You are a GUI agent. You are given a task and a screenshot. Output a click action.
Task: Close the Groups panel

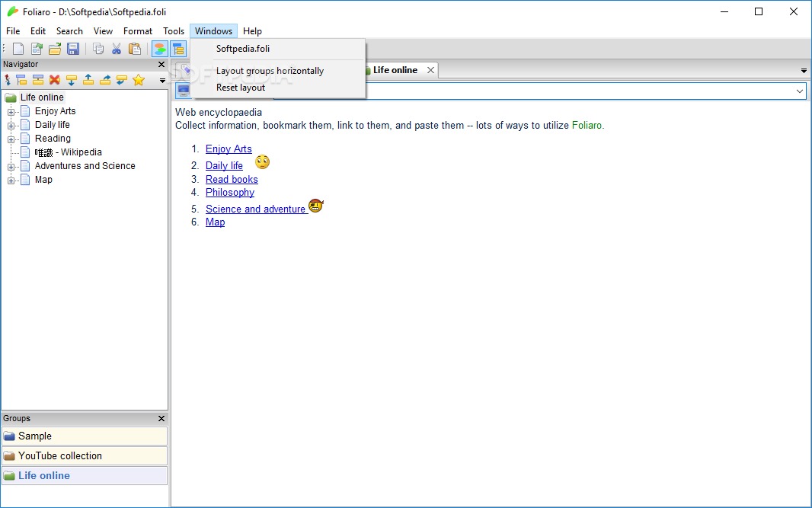point(161,418)
